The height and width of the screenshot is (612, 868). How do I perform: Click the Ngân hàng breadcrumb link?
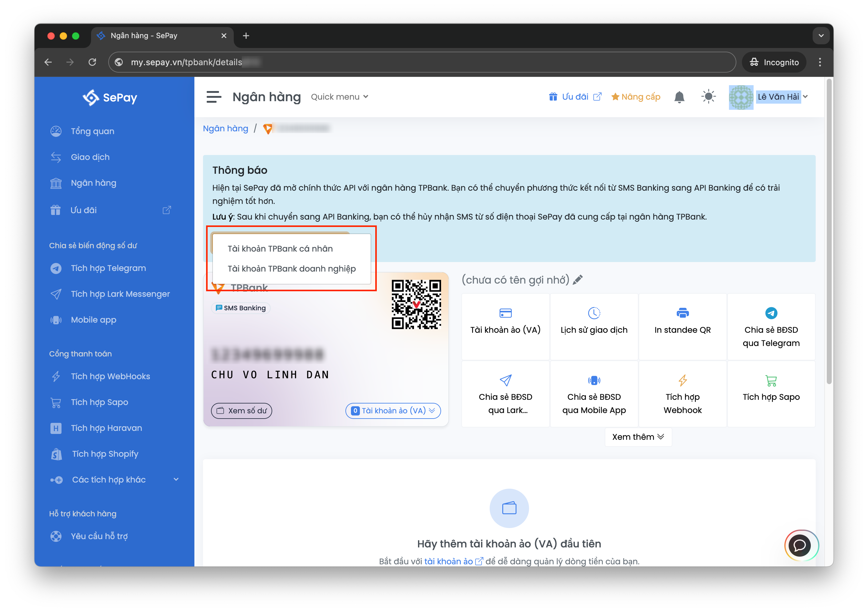pos(225,129)
